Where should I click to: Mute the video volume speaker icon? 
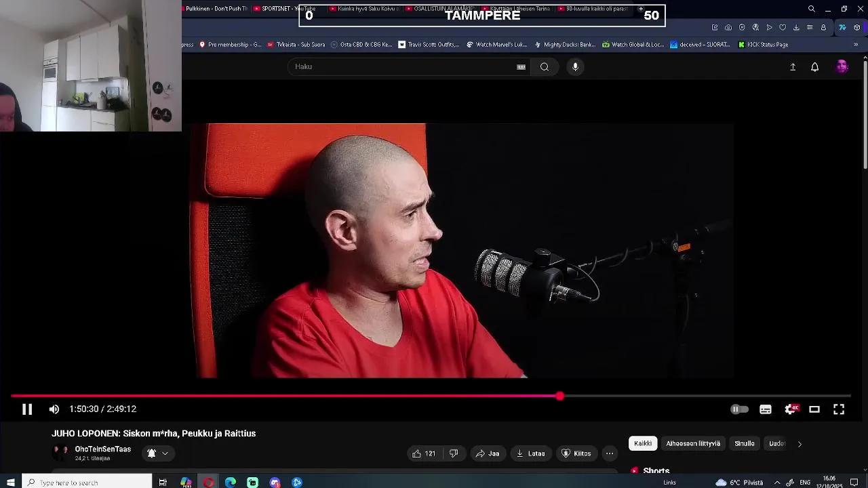pos(54,409)
